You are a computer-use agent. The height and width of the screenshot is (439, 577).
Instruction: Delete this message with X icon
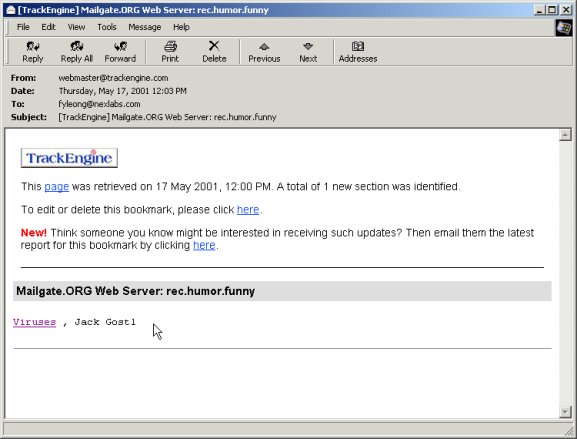pyautogui.click(x=214, y=52)
